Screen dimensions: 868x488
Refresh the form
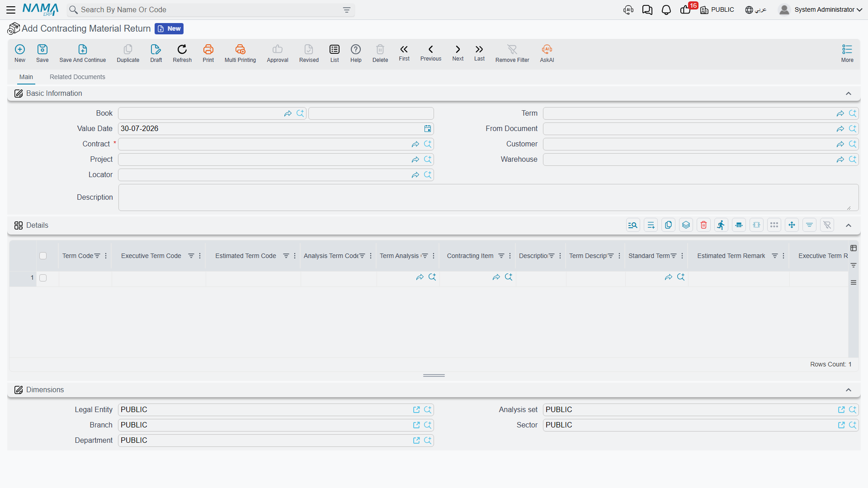point(182,53)
